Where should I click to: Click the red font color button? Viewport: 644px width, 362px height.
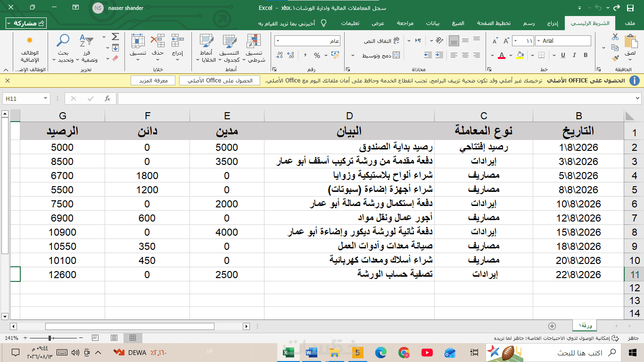(502, 55)
